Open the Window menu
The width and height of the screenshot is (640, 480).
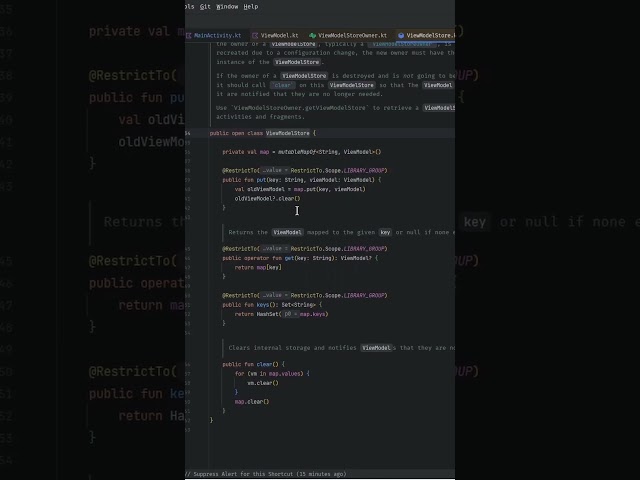pos(227,7)
